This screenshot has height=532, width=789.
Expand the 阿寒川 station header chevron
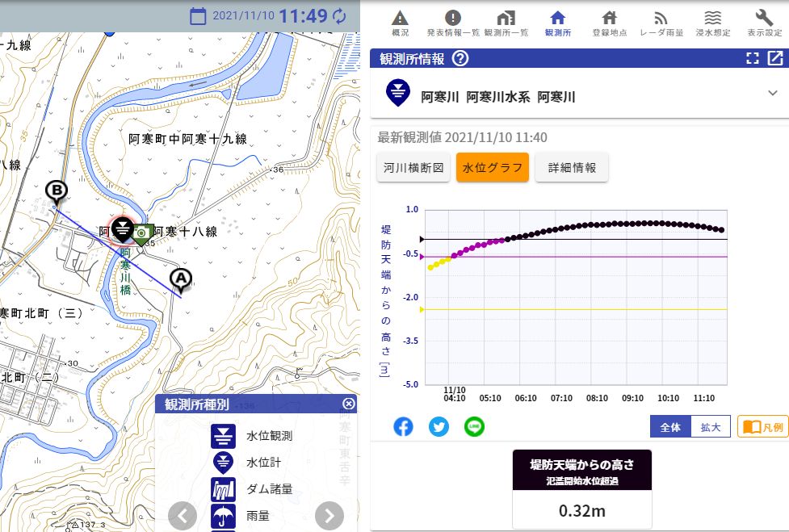772,93
